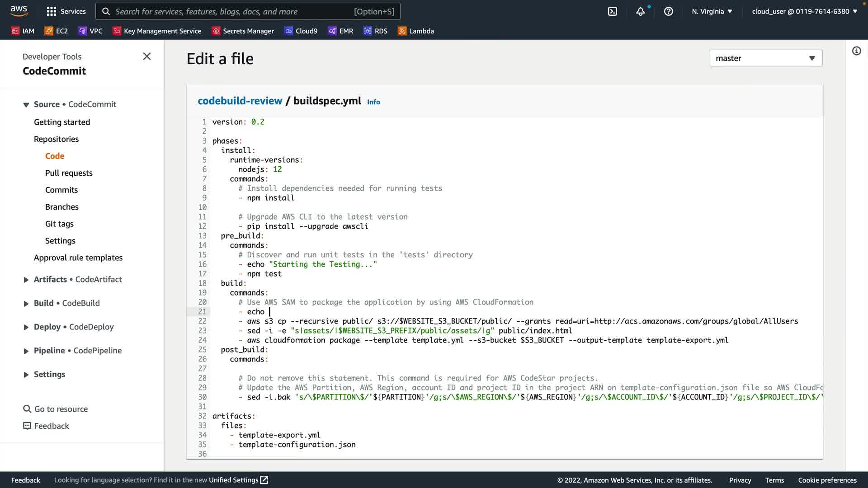Viewport: 868px width, 488px height.
Task: Open the master branch dropdown
Action: 765,58
